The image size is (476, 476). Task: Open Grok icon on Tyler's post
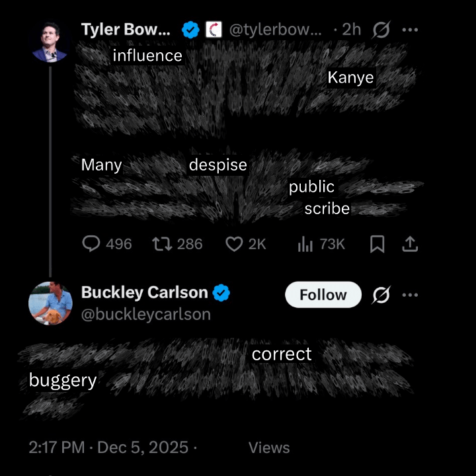[x=381, y=30]
